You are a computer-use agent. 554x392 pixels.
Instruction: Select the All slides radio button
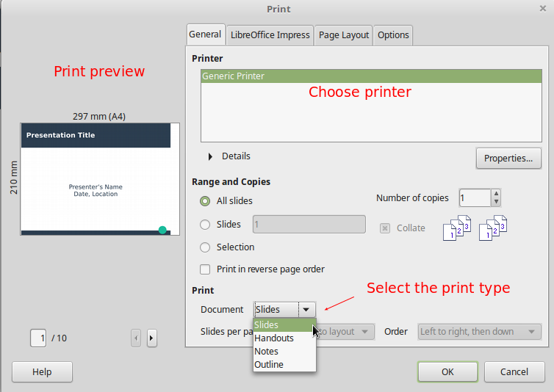coord(205,201)
